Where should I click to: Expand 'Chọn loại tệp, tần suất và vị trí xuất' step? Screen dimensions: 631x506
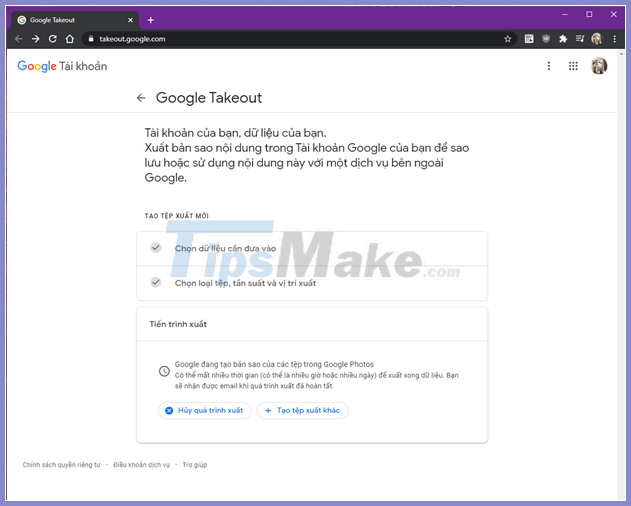[312, 283]
